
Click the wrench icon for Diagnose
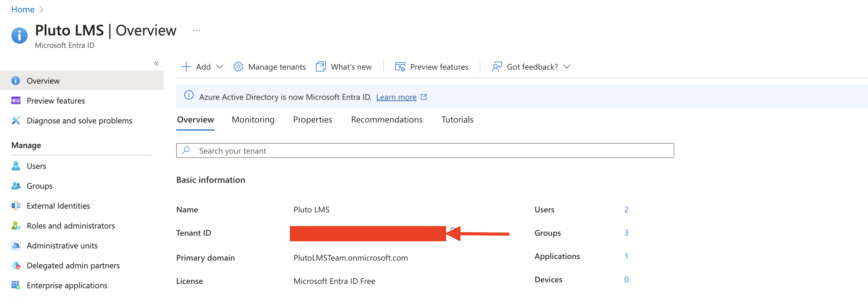point(16,120)
